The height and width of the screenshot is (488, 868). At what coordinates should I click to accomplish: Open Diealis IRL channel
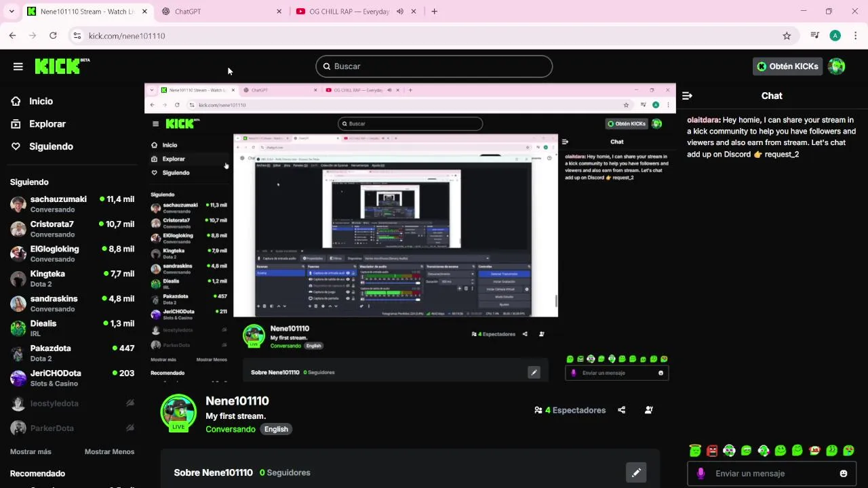click(x=72, y=328)
